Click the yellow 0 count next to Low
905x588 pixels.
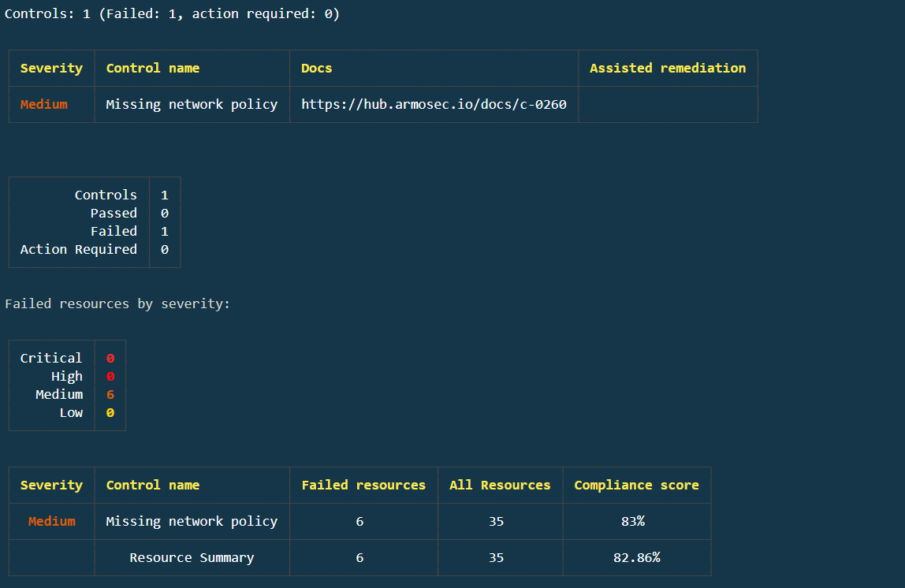[x=110, y=412]
